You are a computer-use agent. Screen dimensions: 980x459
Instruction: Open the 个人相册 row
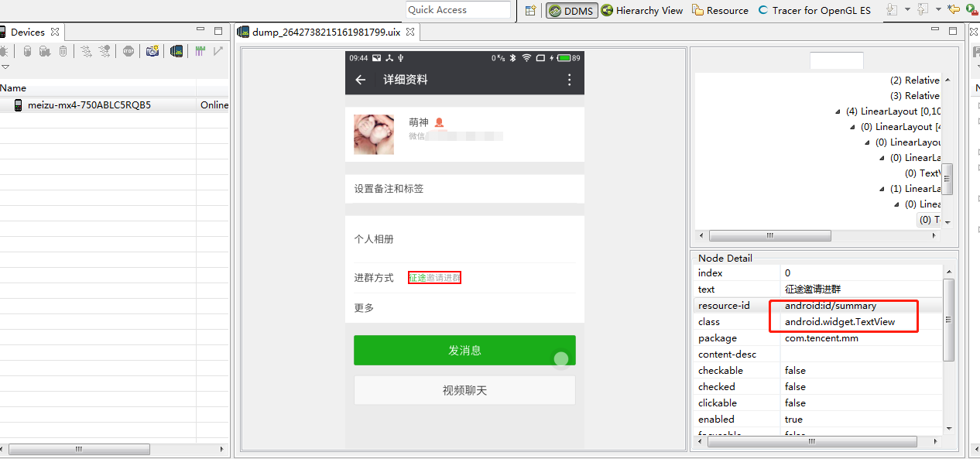click(464, 239)
